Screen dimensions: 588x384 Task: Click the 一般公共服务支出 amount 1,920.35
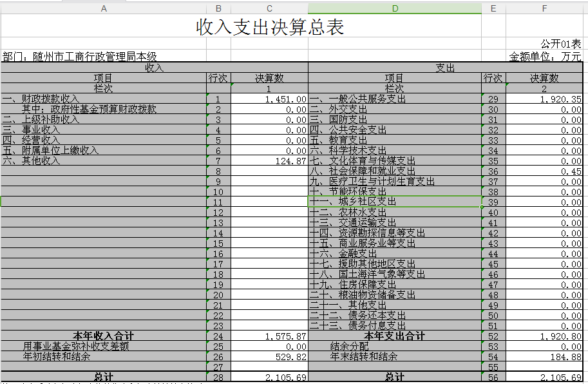coord(544,99)
